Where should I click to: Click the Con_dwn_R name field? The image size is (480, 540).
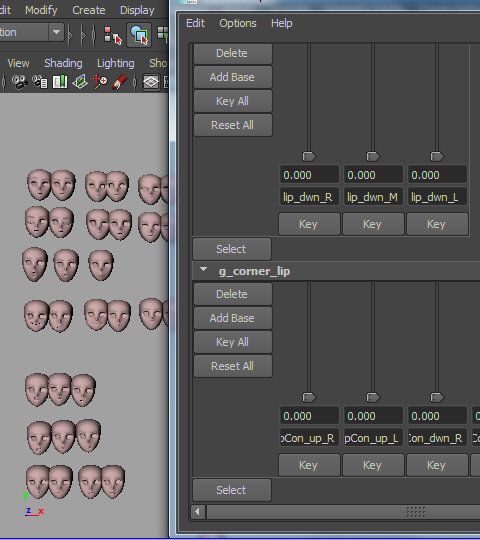tap(437, 438)
